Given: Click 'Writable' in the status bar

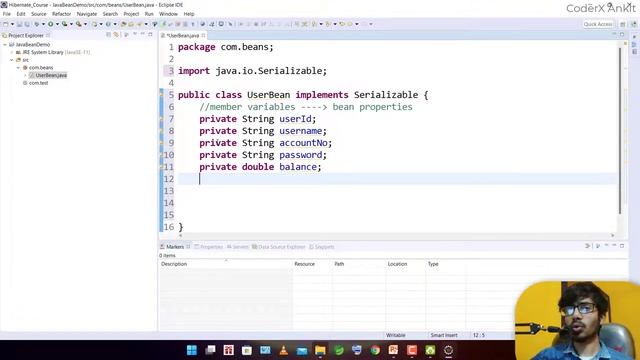Looking at the screenshot, I should pyautogui.click(x=396, y=335).
